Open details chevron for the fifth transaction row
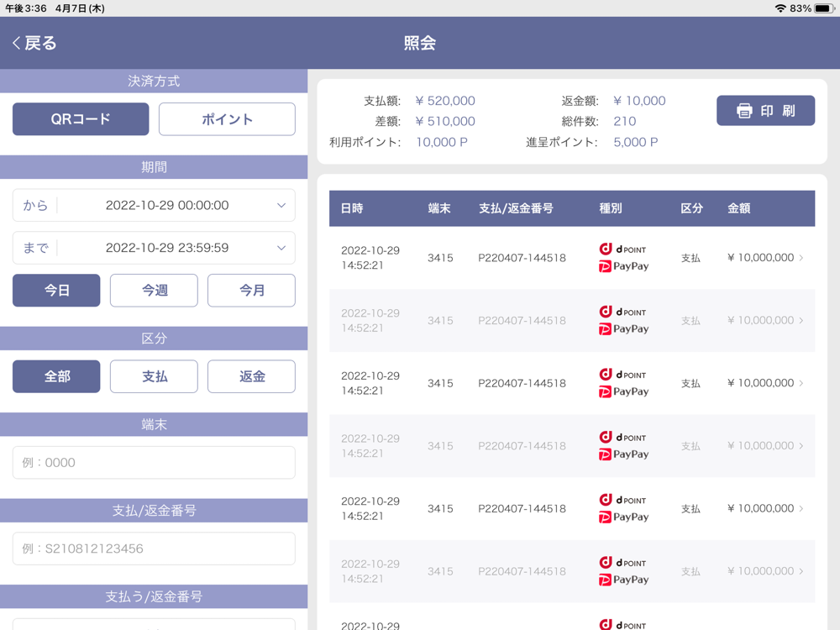The width and height of the screenshot is (840, 630). coord(801,508)
